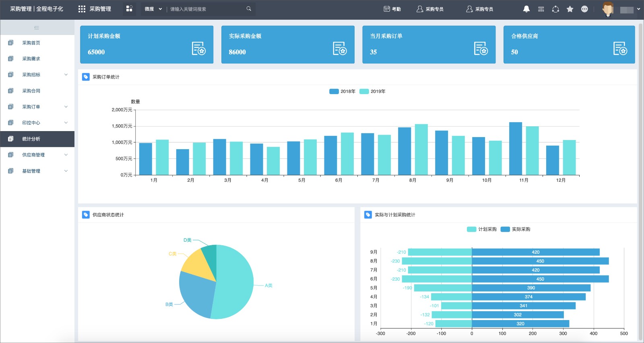The width and height of the screenshot is (644, 343).
Task: Open the 微搜 search type dropdown
Action: [x=153, y=9]
